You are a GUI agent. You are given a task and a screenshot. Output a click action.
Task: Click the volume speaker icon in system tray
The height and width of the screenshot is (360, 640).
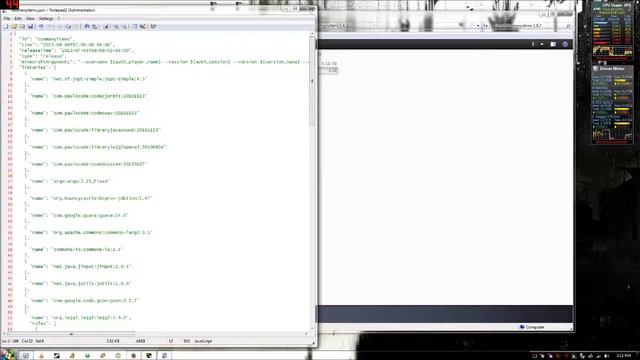pos(606,356)
